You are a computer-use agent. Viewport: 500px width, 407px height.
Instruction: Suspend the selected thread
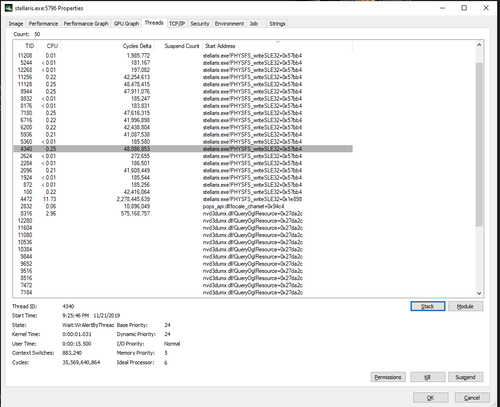(465, 377)
